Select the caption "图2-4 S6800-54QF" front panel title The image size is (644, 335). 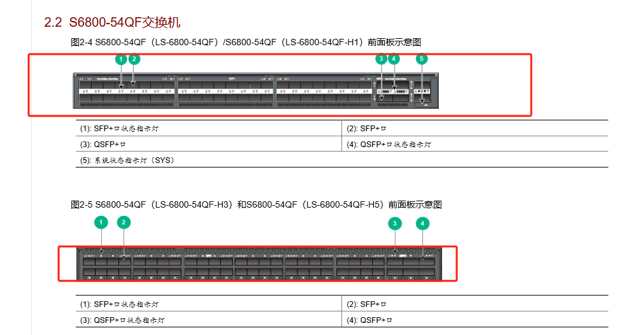246,42
